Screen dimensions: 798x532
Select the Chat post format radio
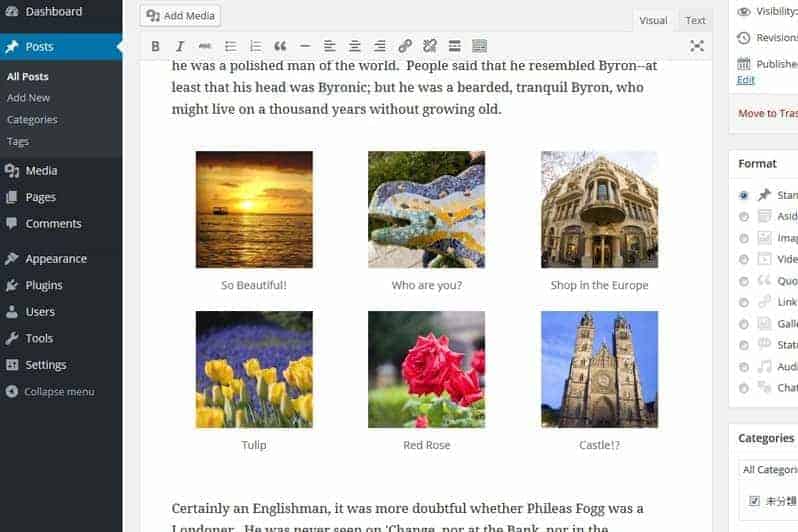(744, 388)
